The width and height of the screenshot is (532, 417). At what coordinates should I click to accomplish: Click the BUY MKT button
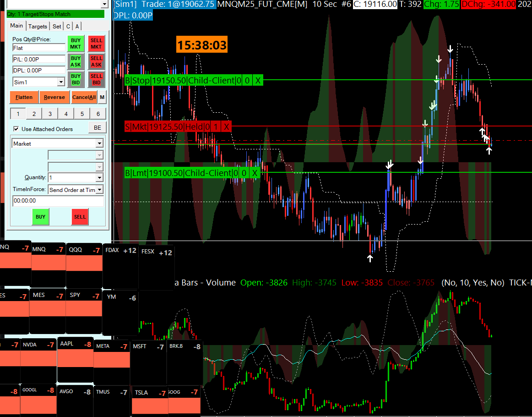(76, 44)
